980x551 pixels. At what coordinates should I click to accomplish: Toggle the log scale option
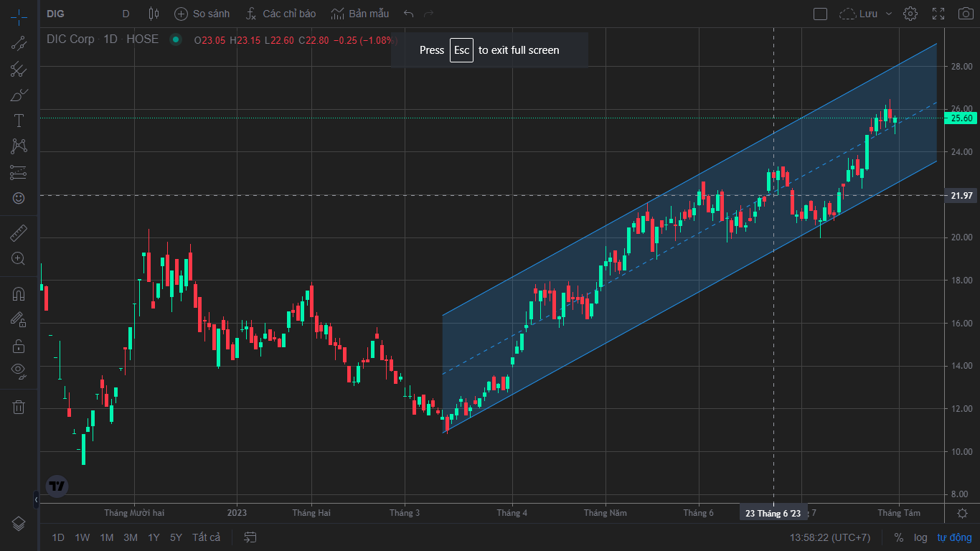(x=920, y=537)
